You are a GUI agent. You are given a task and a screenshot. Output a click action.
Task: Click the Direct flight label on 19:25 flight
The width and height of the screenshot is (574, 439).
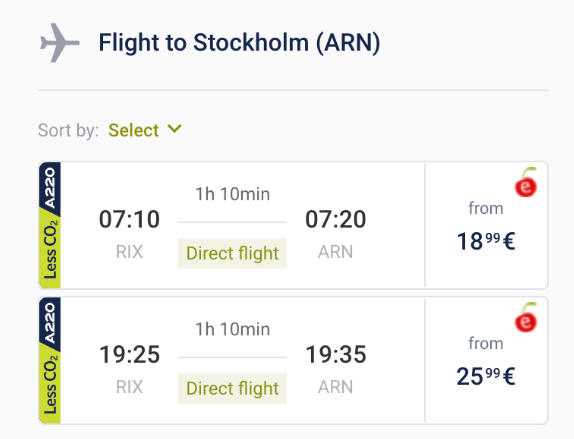[232, 388]
